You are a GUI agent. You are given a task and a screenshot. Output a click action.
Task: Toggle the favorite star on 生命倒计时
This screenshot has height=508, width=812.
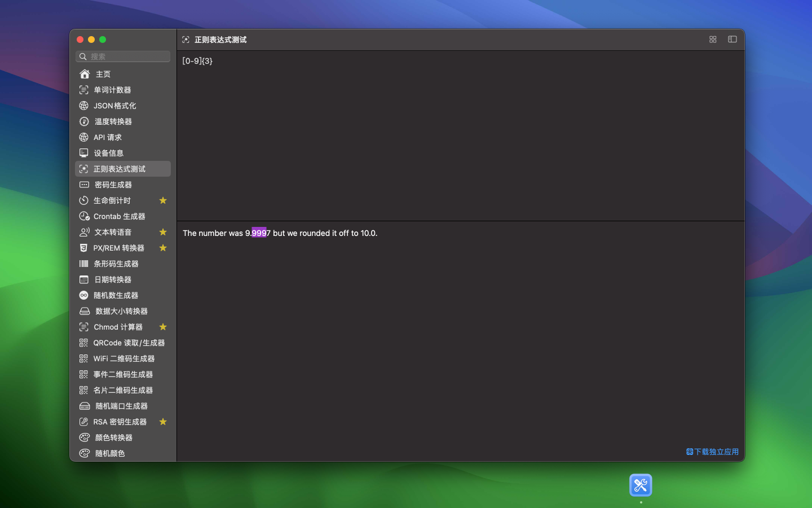point(163,200)
